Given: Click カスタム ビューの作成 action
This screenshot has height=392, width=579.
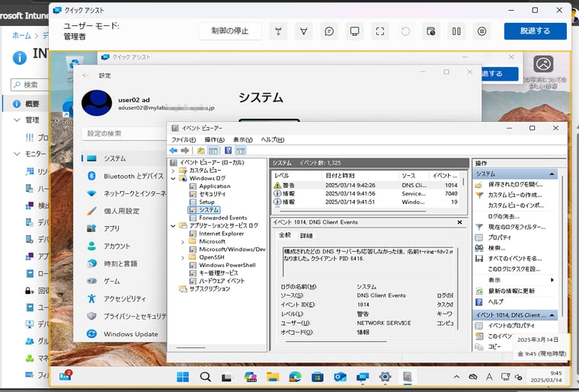Looking at the screenshot, I should (x=514, y=195).
